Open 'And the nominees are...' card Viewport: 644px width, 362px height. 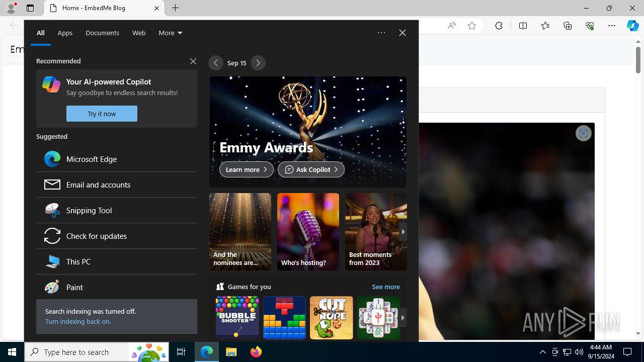tap(240, 232)
